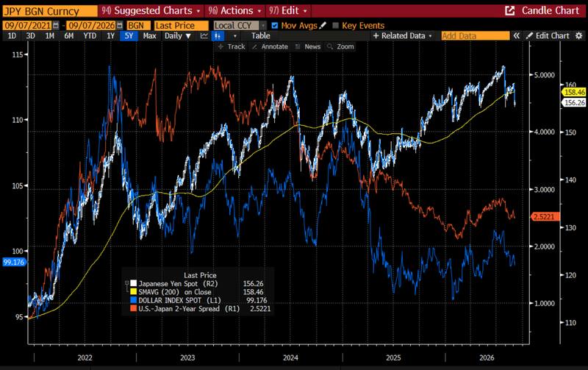The image size is (588, 370).
Task: Select the 1M time range tab
Action: [49, 36]
